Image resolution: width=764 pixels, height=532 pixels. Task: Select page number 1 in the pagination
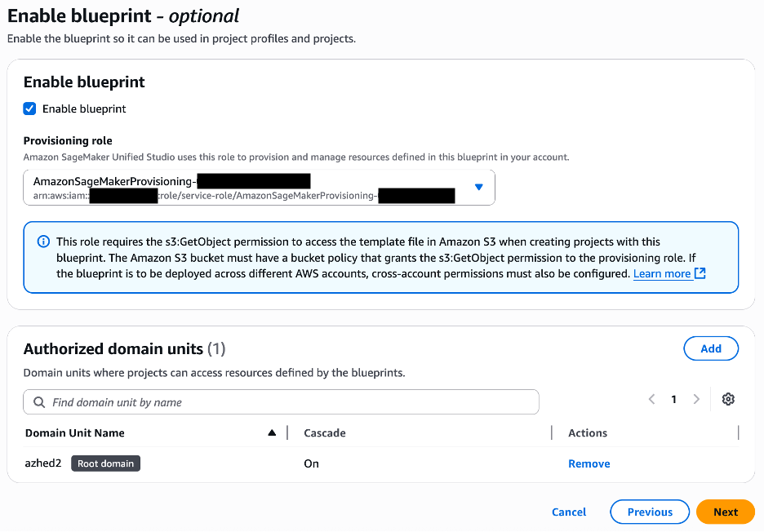click(x=673, y=399)
